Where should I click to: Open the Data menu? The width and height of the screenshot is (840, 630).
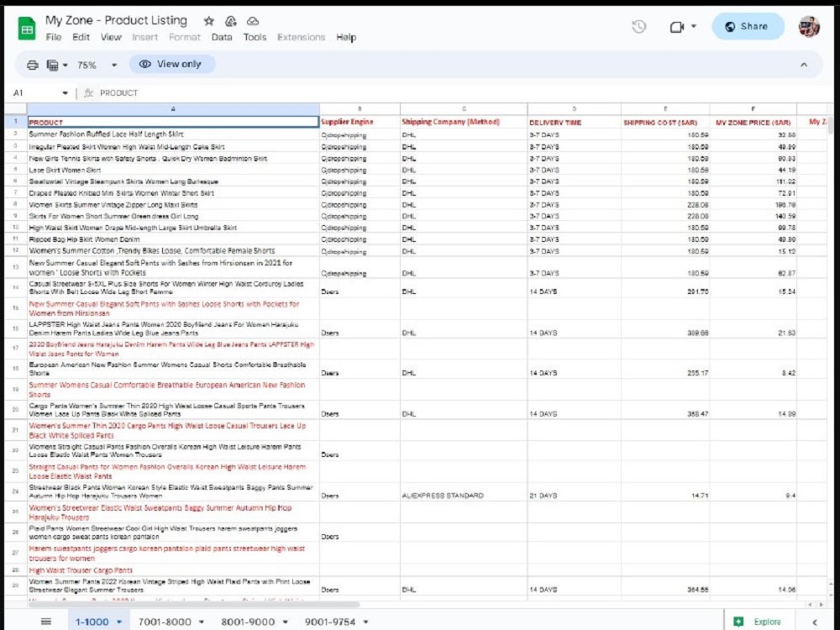click(222, 37)
